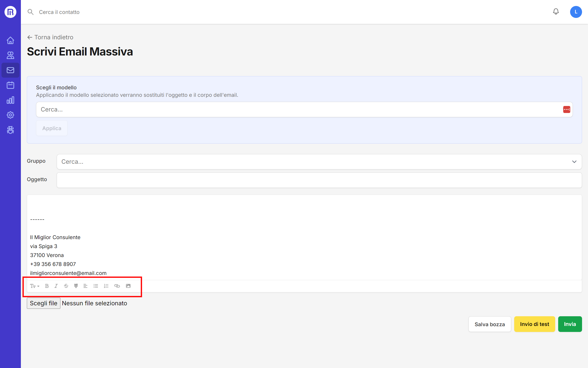View statistics via the bar chart sidebar icon
The height and width of the screenshot is (368, 588).
click(x=10, y=100)
